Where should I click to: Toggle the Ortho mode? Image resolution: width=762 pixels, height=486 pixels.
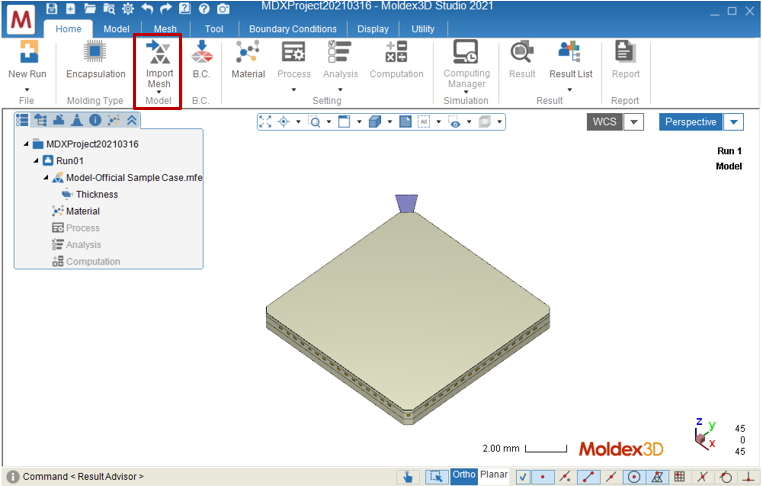464,475
